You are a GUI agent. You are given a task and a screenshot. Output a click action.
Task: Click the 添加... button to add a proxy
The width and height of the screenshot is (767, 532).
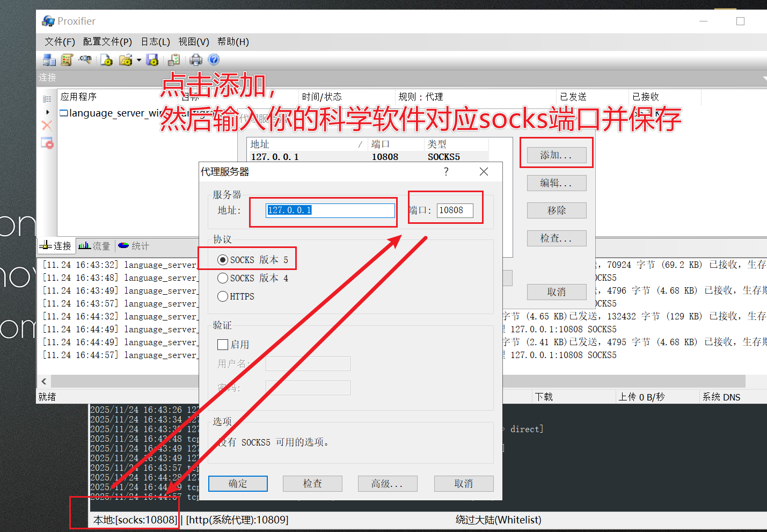click(x=556, y=155)
